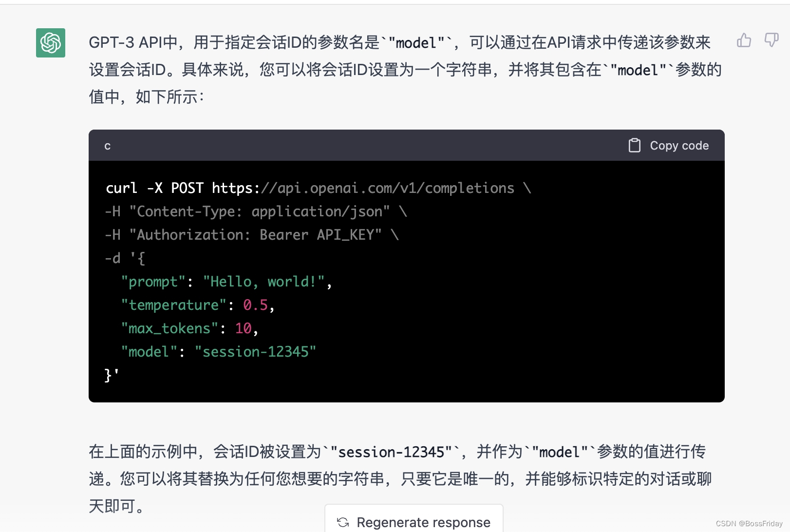Image resolution: width=790 pixels, height=532 pixels.
Task: Click inline "session-12345" in the bottom paragraph
Action: click(391, 452)
